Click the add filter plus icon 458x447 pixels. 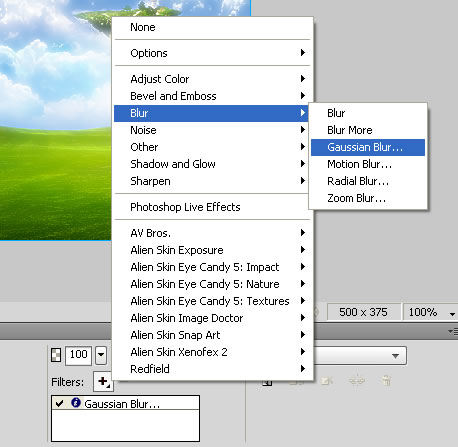104,381
